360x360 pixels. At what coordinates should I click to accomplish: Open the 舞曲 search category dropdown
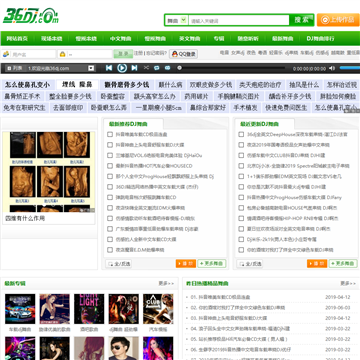[x=177, y=21]
